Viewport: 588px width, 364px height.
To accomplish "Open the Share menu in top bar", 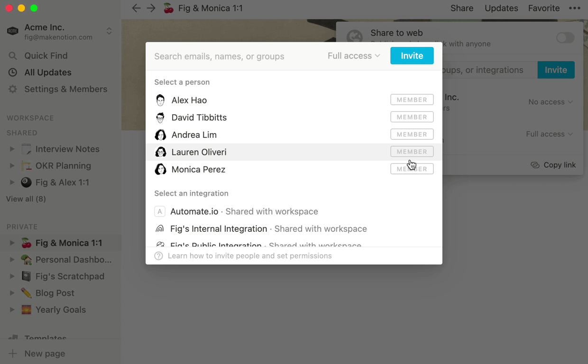I will (462, 8).
